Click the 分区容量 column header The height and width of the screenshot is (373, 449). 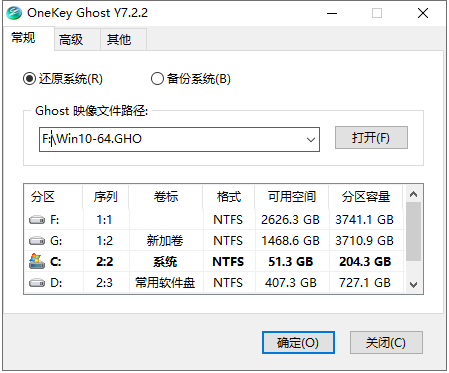coord(366,197)
